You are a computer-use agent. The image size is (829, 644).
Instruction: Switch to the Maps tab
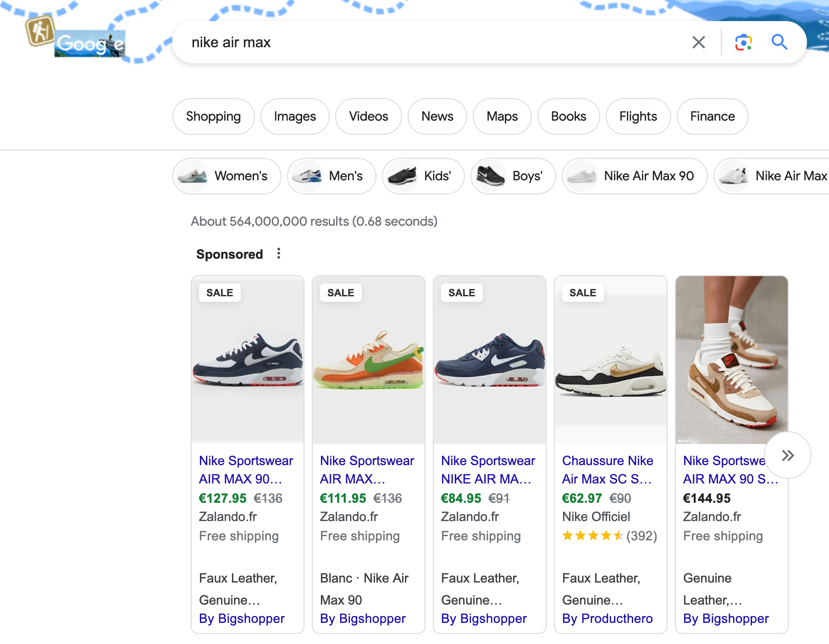click(x=502, y=117)
